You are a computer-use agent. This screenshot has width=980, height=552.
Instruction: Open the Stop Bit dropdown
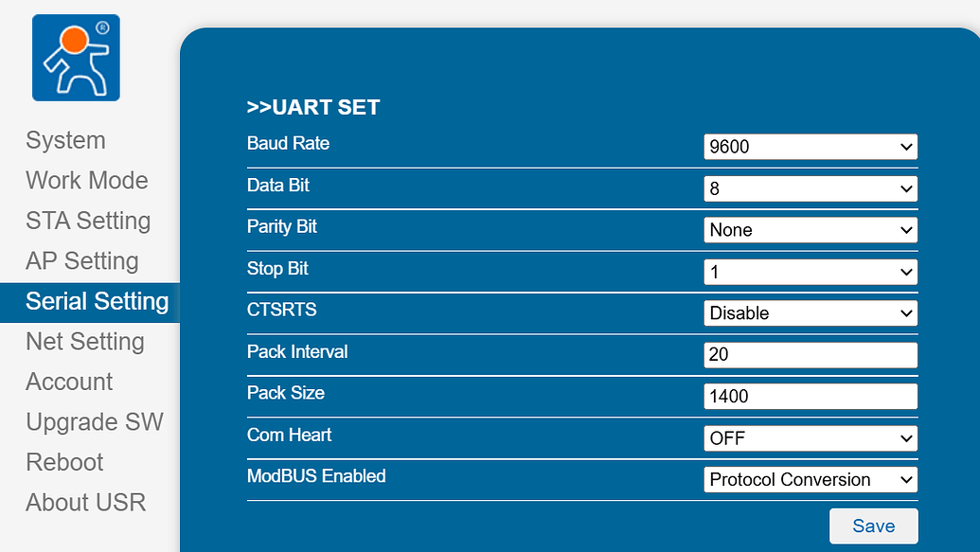point(810,272)
